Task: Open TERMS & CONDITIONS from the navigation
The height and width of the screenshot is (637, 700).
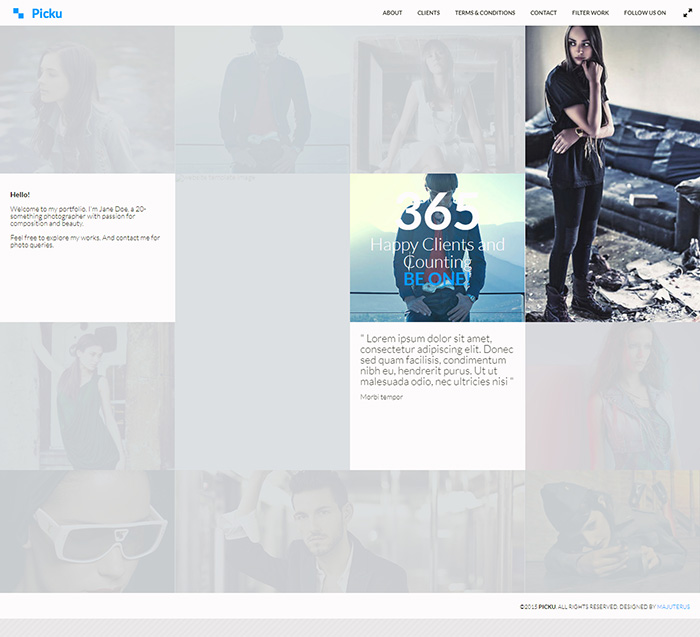Action: tap(485, 13)
